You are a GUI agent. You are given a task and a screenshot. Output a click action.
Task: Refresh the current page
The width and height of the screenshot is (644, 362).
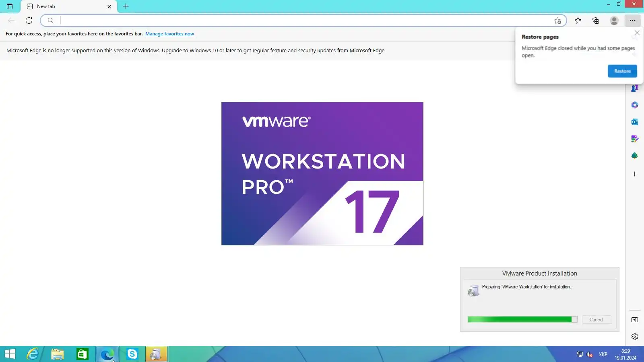[x=29, y=21]
